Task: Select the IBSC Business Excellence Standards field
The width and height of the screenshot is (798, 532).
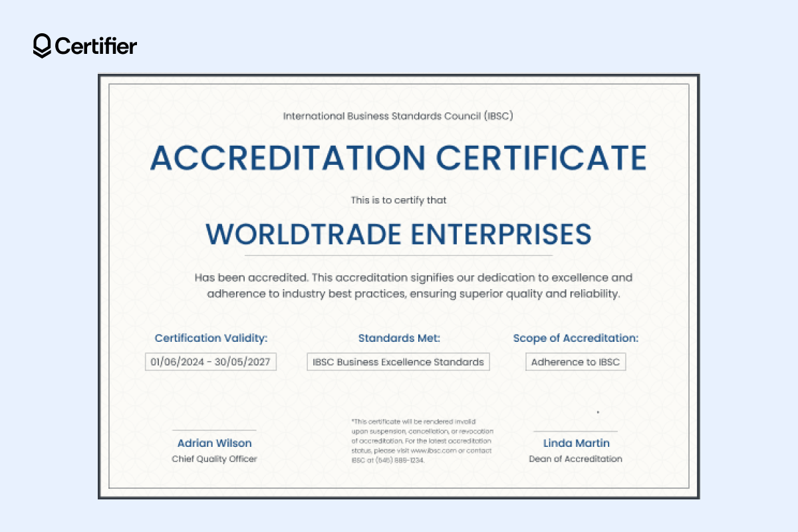Action: coord(398,361)
